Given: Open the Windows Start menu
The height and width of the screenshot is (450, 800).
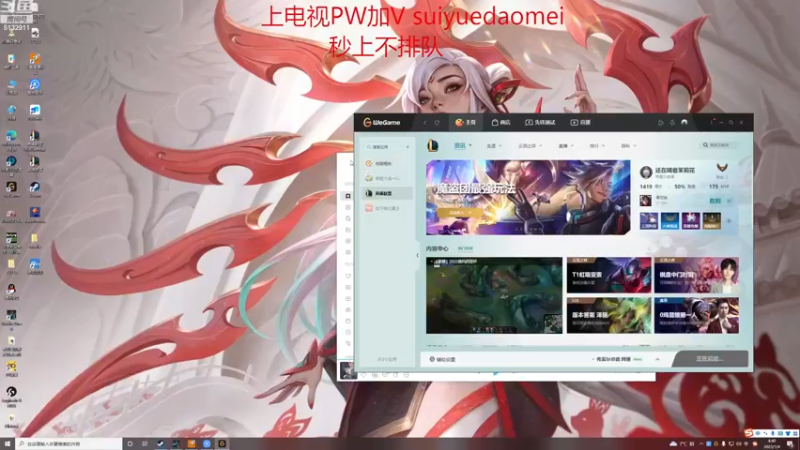Looking at the screenshot, I should coord(7,444).
